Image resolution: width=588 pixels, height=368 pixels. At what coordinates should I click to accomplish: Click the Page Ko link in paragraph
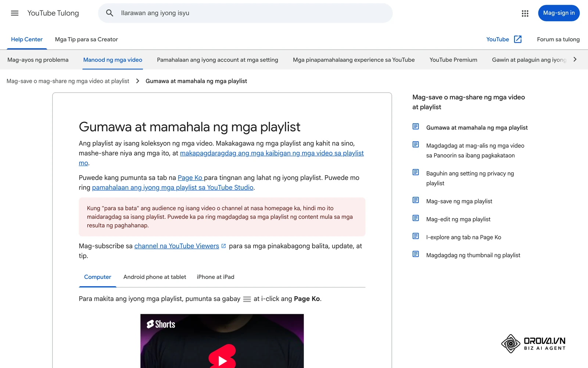pyautogui.click(x=190, y=178)
